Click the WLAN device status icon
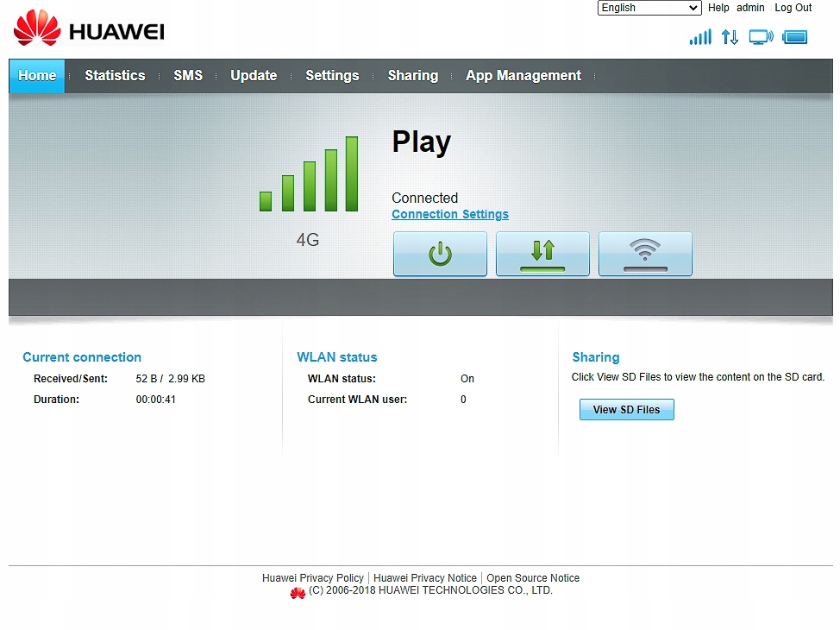 click(x=761, y=37)
